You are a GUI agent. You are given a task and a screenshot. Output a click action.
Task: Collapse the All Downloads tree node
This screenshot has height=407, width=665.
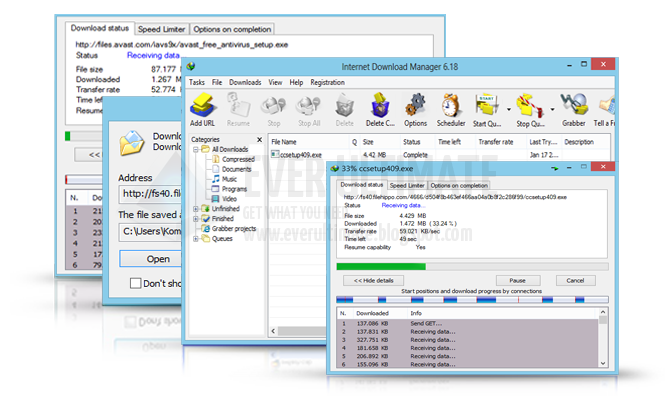pos(196,149)
